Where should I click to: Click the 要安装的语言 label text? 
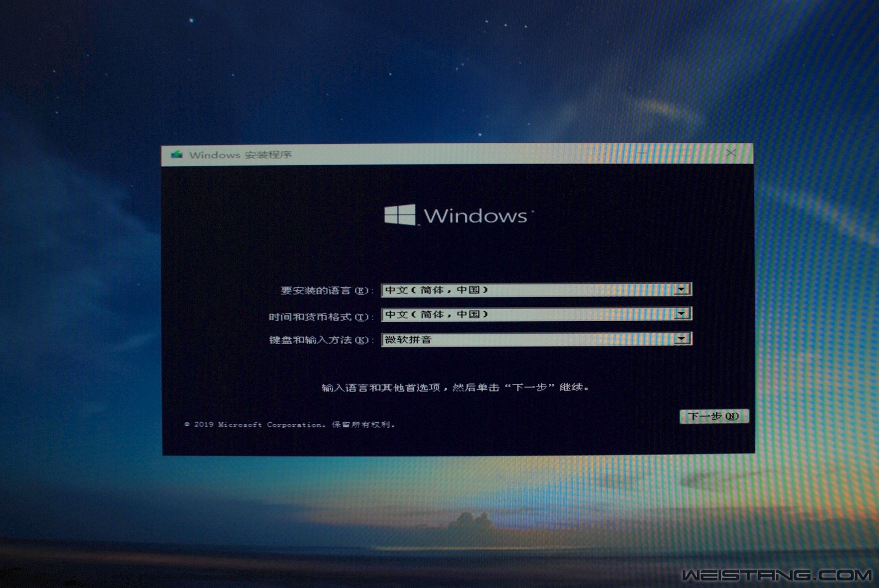coord(326,290)
